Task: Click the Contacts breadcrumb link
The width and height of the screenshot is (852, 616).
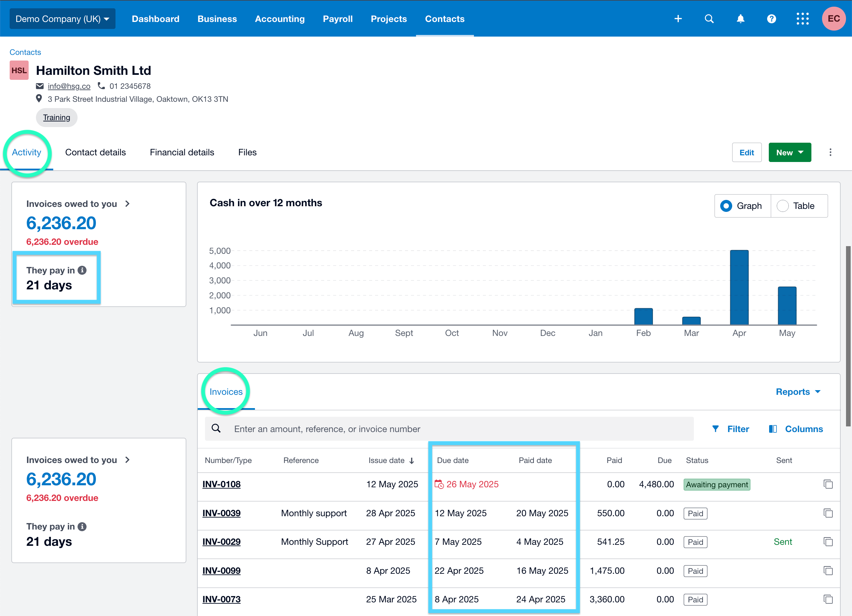Action: pyautogui.click(x=25, y=52)
